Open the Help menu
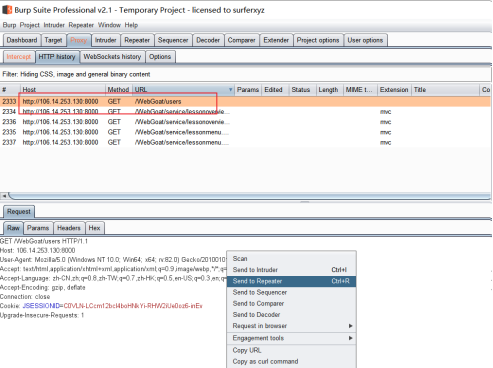493x368 pixels. pyautogui.click(x=131, y=25)
